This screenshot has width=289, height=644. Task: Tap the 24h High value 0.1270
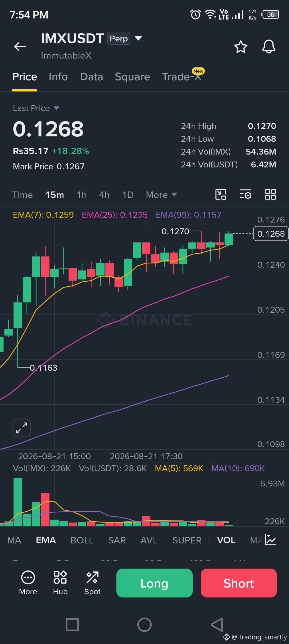coord(262,126)
